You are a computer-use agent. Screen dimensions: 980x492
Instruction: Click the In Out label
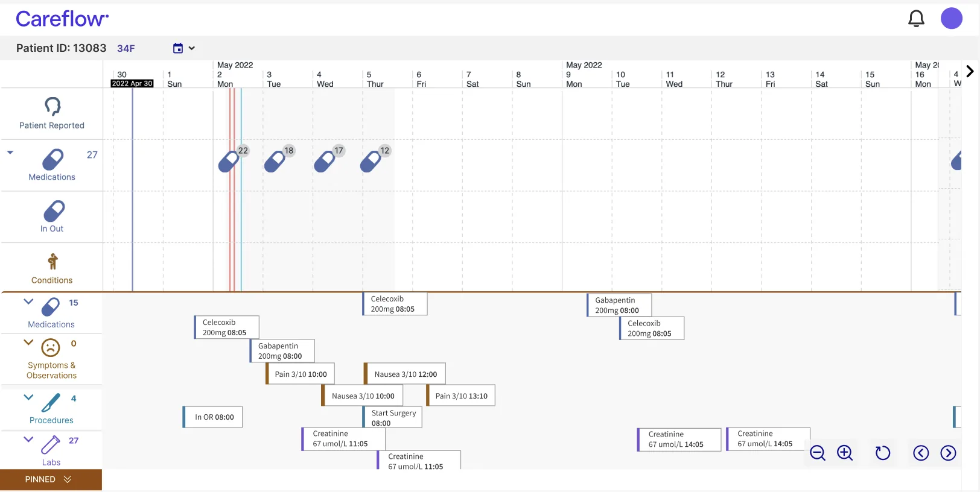coord(52,229)
